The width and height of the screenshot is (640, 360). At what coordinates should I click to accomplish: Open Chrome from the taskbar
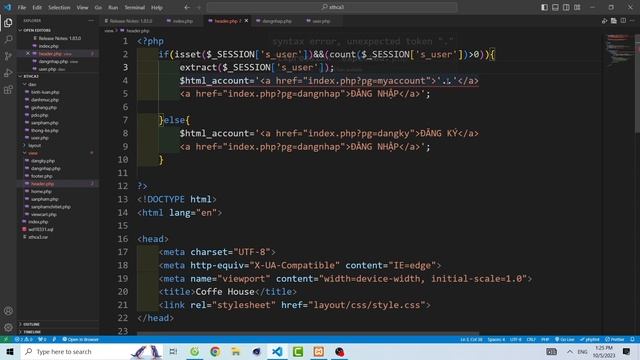click(x=215, y=351)
